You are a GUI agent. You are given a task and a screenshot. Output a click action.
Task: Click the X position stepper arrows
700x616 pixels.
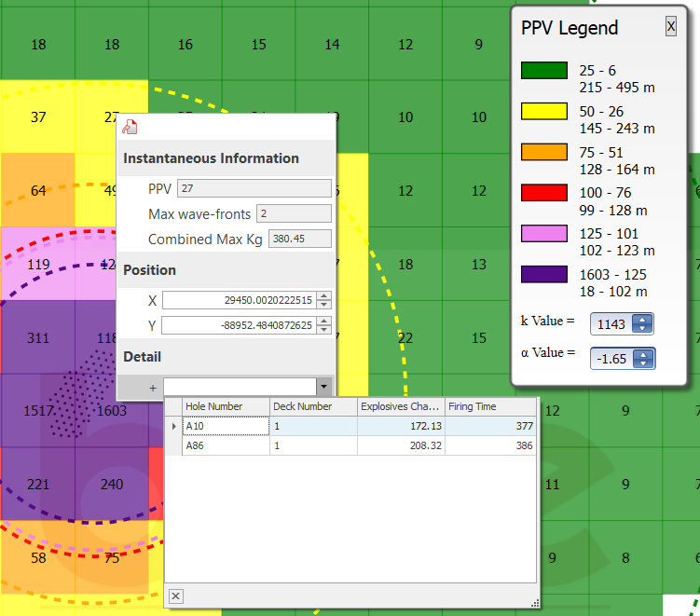(323, 300)
